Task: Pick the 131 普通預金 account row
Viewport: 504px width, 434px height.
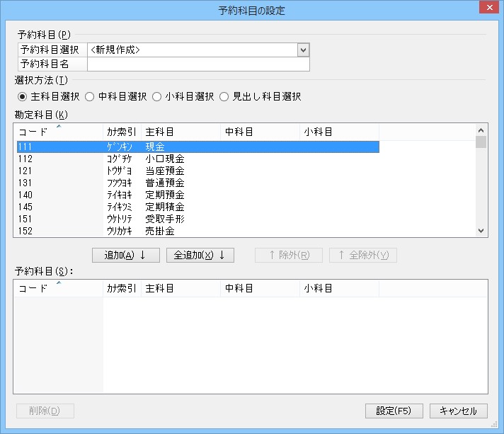Action: [198, 183]
